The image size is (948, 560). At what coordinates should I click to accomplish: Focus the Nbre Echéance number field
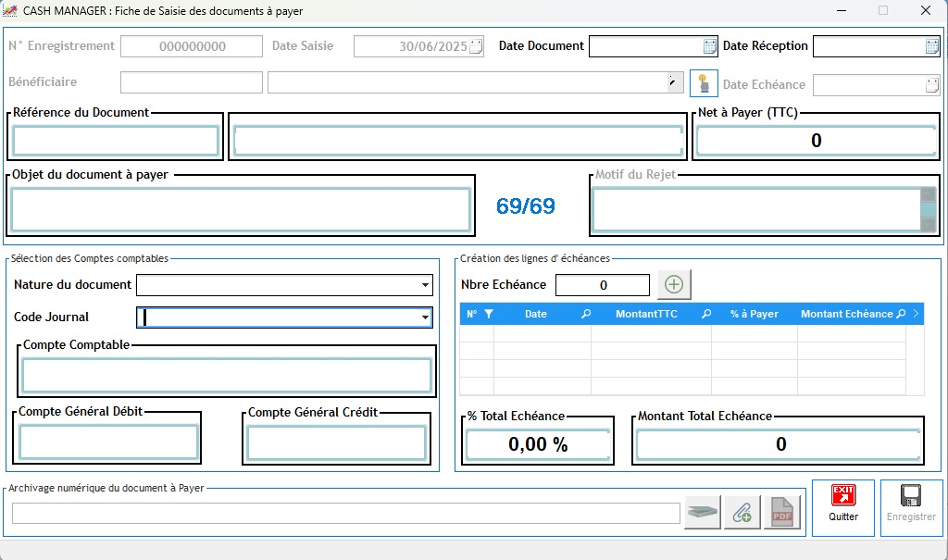[603, 285]
